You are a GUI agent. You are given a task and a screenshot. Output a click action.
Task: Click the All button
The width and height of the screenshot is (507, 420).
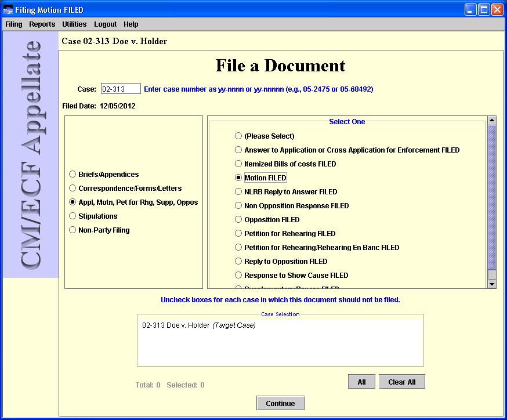tap(361, 382)
